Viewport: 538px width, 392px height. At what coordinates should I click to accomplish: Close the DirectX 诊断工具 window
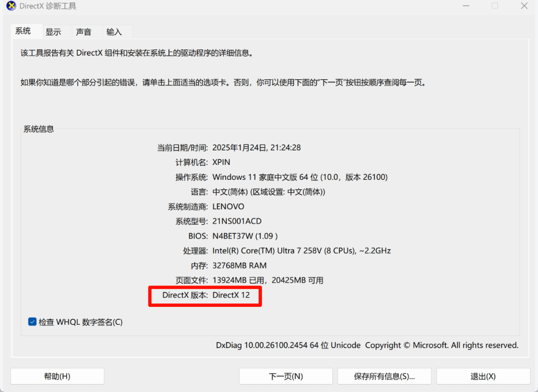click(x=524, y=6)
